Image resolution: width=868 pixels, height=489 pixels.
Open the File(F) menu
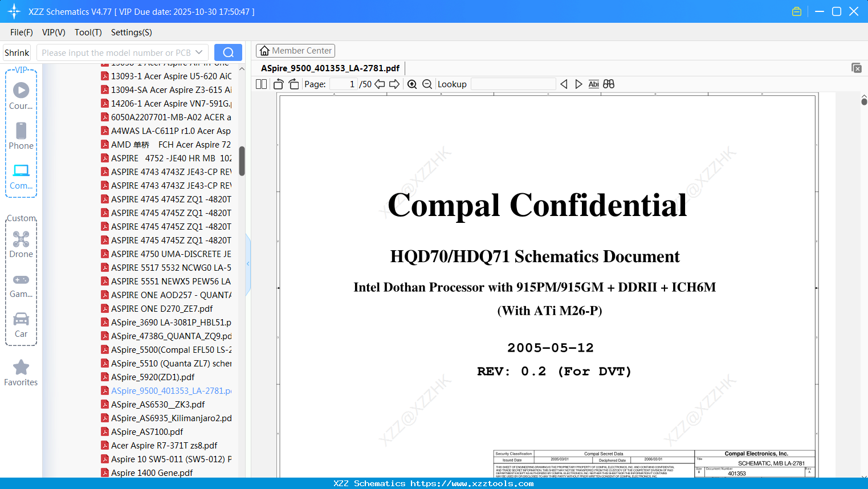tap(22, 32)
